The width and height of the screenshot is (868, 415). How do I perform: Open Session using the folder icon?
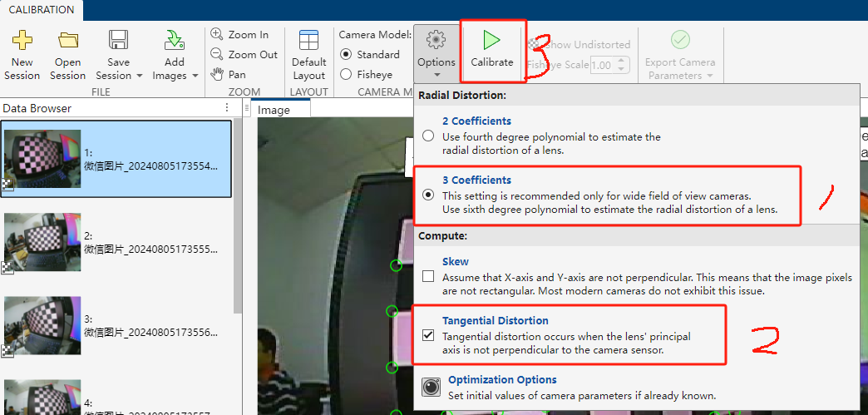pos(68,40)
